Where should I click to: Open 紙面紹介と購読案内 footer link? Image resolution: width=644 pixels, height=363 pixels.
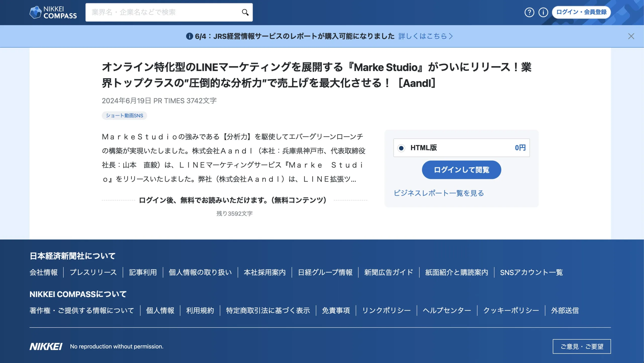pos(457,272)
